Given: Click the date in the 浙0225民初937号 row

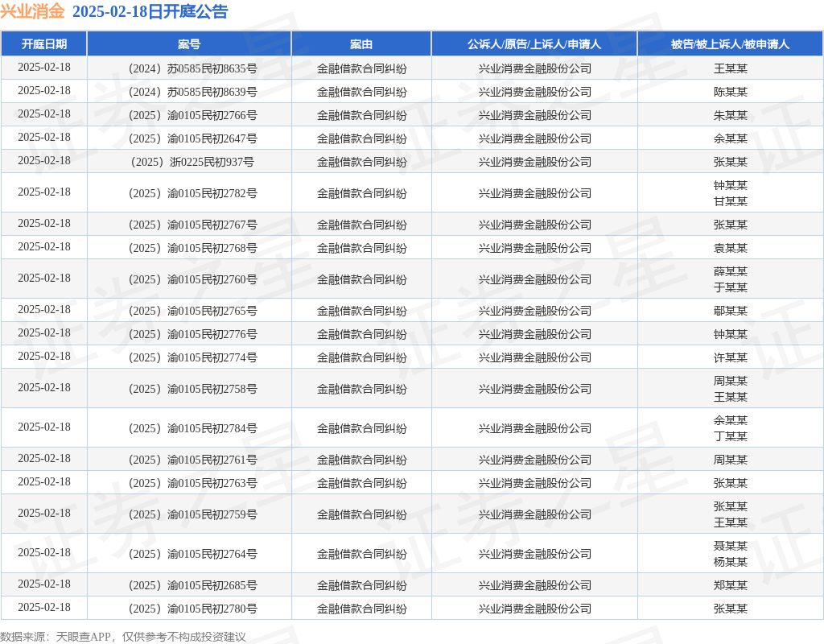Looking at the screenshot, I should [44, 161].
